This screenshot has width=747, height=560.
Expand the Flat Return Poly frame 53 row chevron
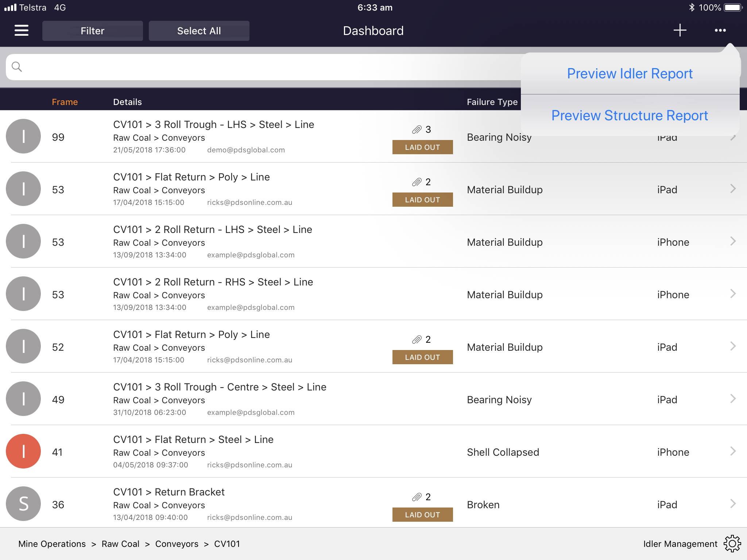[733, 189]
